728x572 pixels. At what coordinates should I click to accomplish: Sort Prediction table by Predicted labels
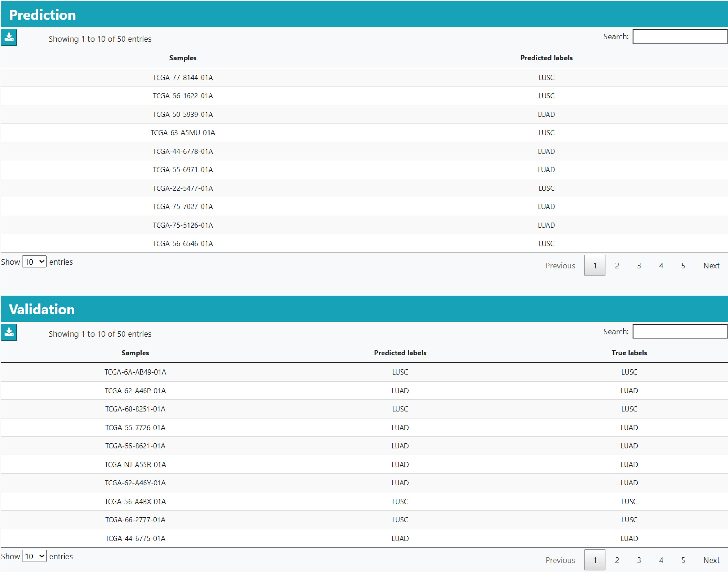pos(546,58)
